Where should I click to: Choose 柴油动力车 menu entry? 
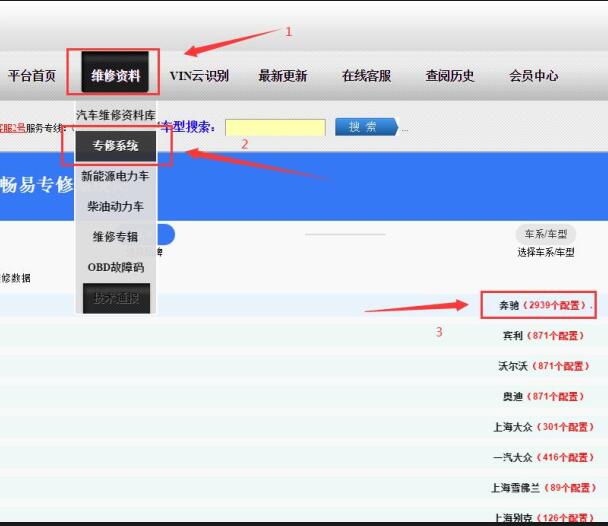(116, 206)
